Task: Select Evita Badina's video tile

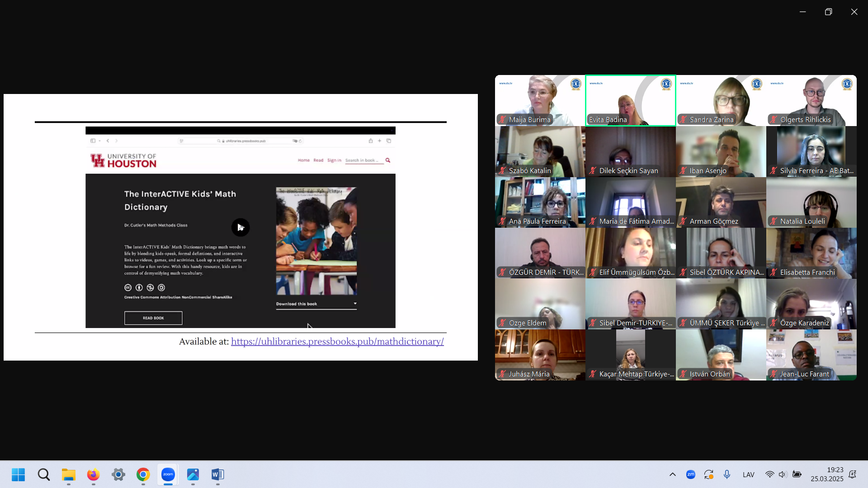Action: (630, 100)
